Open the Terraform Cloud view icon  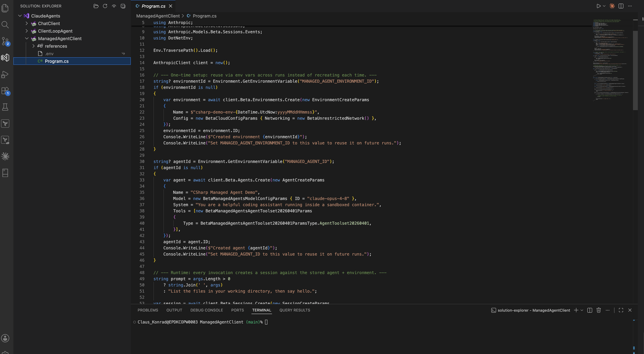[x=5, y=140]
